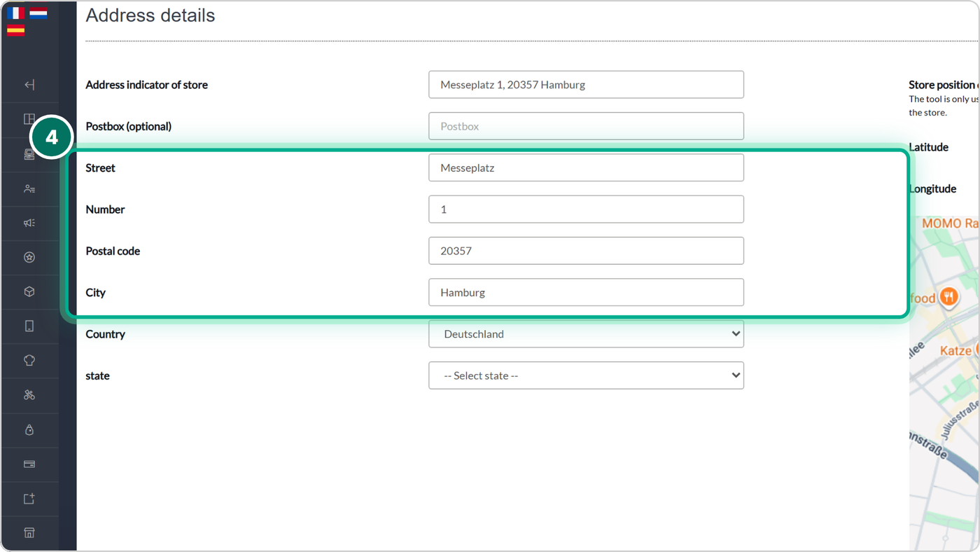Click the Postbox input field
This screenshot has height=552, width=980.
coord(586,126)
